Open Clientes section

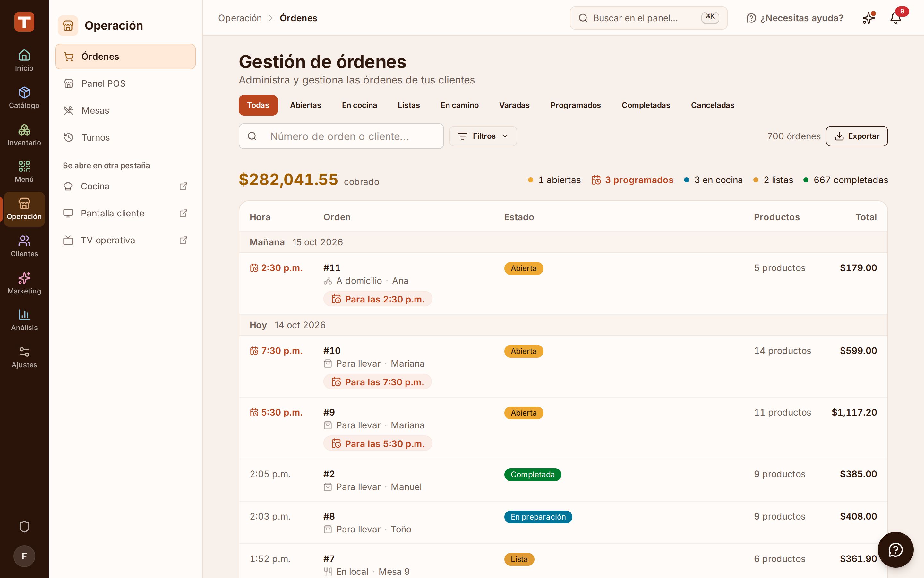click(x=24, y=246)
